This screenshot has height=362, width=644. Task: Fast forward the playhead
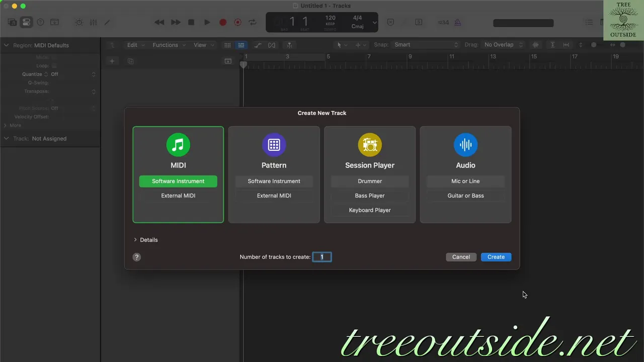coord(176,22)
